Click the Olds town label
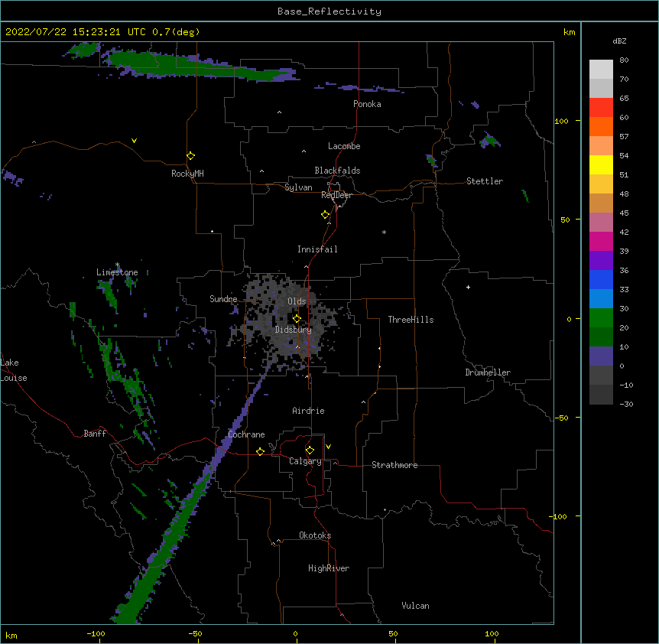The width and height of the screenshot is (659, 644). click(x=297, y=301)
